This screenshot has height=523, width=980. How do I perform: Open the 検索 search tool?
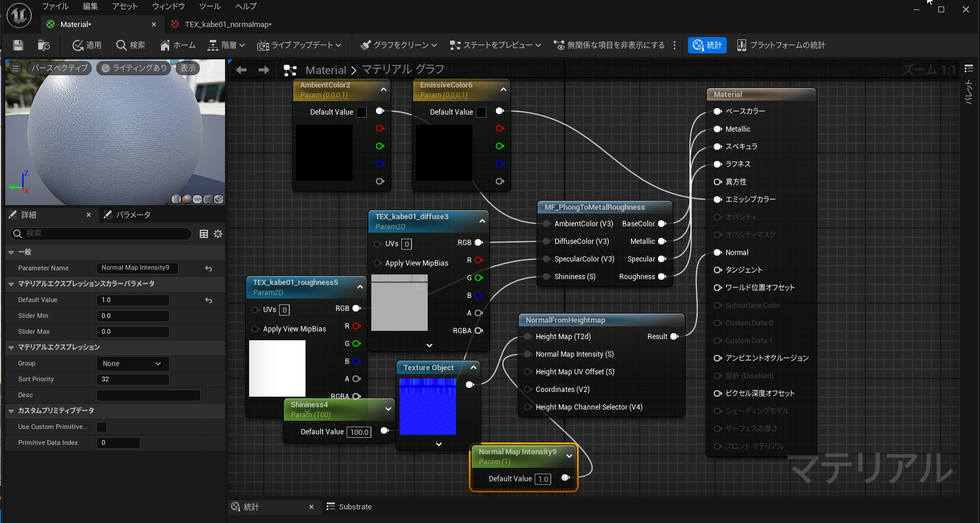click(130, 45)
